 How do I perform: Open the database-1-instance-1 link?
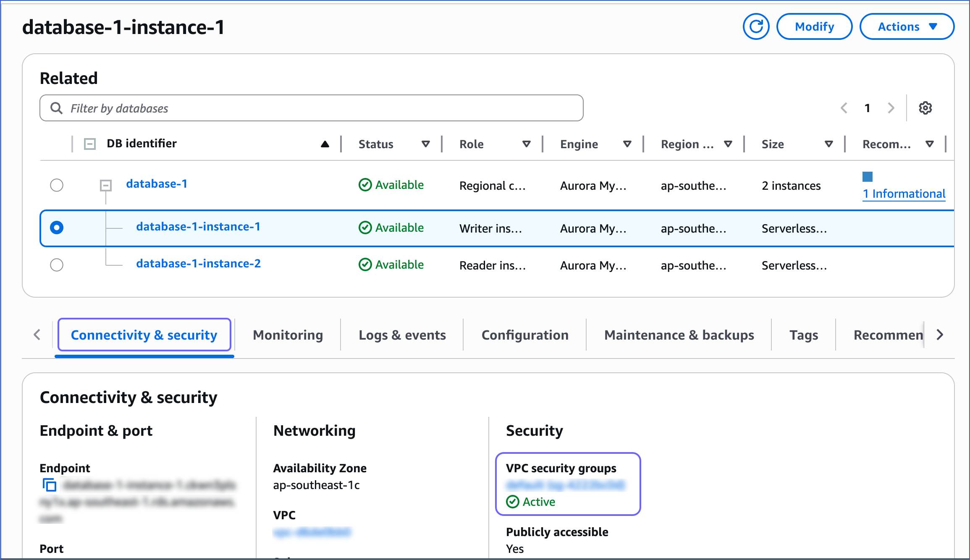198,226
